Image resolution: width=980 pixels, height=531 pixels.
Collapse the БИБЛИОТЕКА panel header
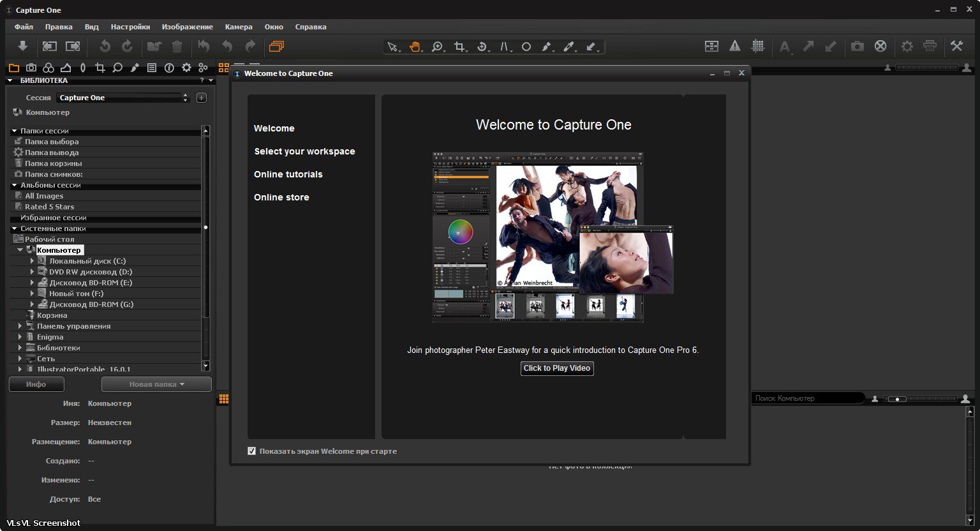pyautogui.click(x=10, y=80)
